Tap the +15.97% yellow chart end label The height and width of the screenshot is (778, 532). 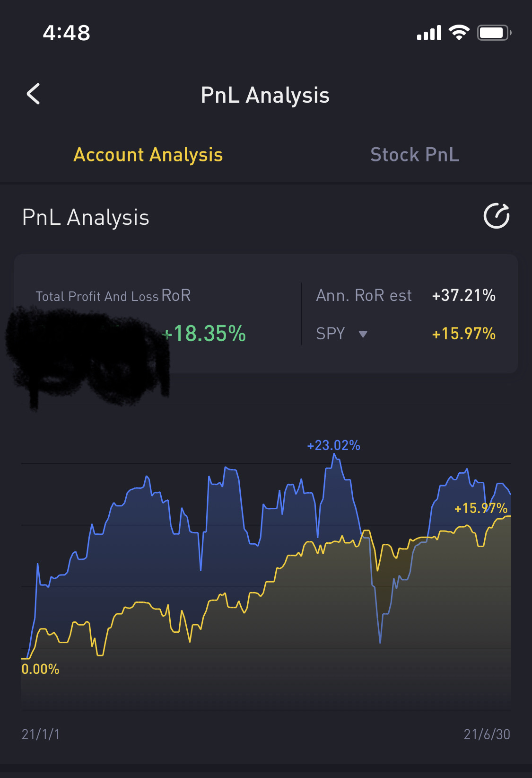tap(481, 508)
